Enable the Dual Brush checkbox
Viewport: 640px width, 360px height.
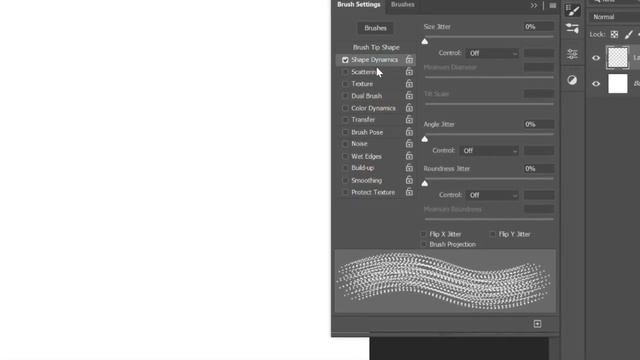coord(345,96)
